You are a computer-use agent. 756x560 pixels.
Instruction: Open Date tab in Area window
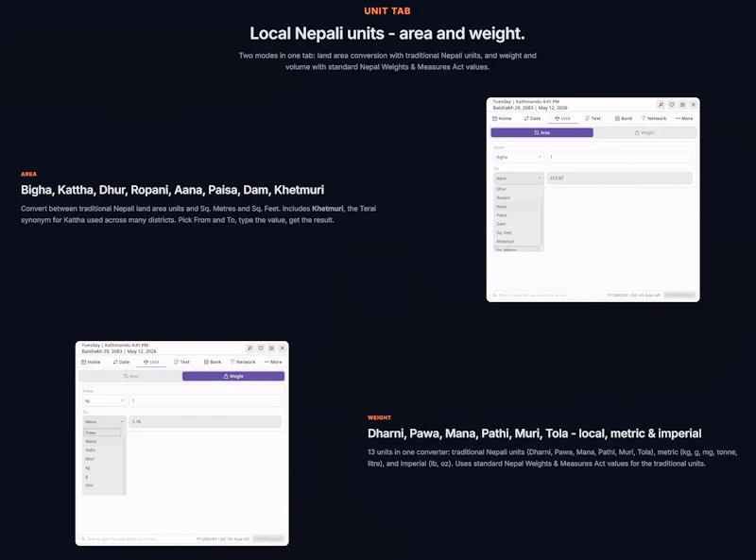(532, 118)
